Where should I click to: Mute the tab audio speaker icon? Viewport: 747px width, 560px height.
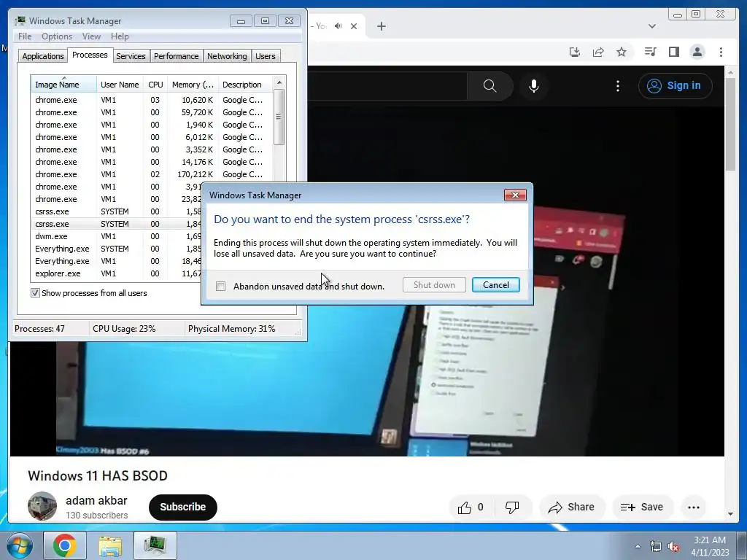338,26
